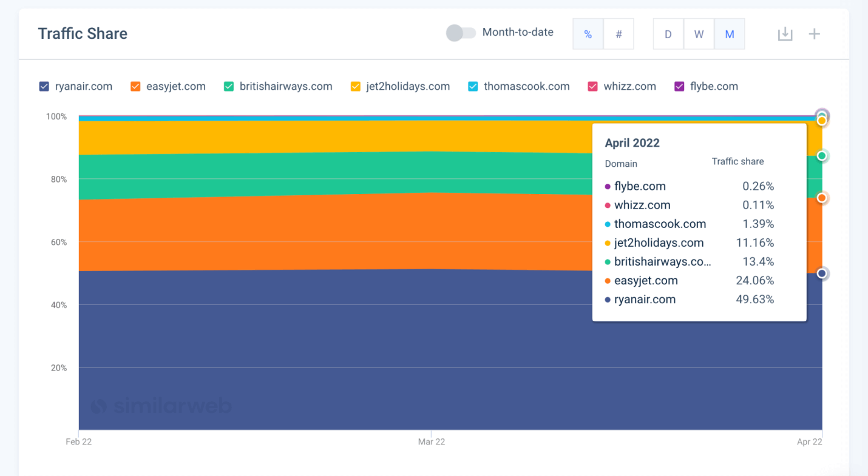Switch to number (#) view

click(x=619, y=34)
